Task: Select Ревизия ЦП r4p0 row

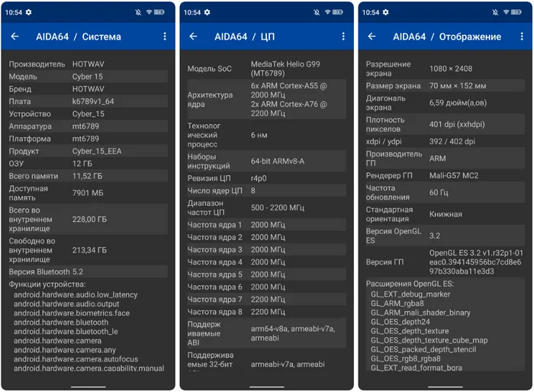Action: pyautogui.click(x=267, y=178)
